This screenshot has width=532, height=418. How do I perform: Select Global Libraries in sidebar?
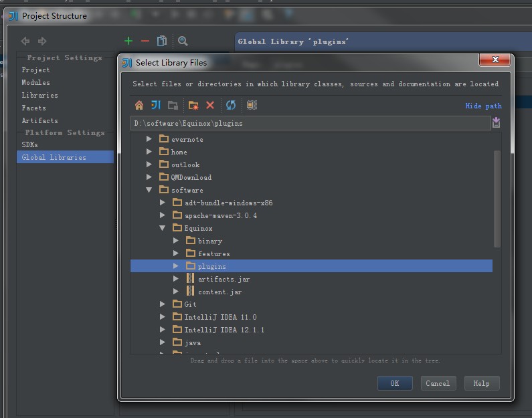tap(65, 157)
